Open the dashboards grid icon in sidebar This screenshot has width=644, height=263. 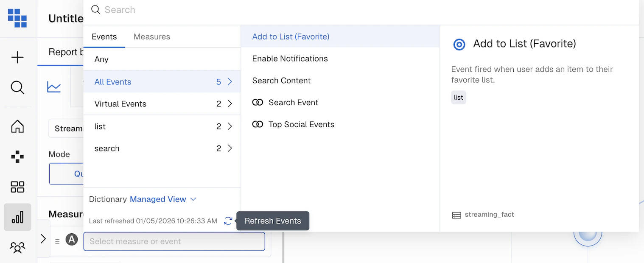[17, 187]
